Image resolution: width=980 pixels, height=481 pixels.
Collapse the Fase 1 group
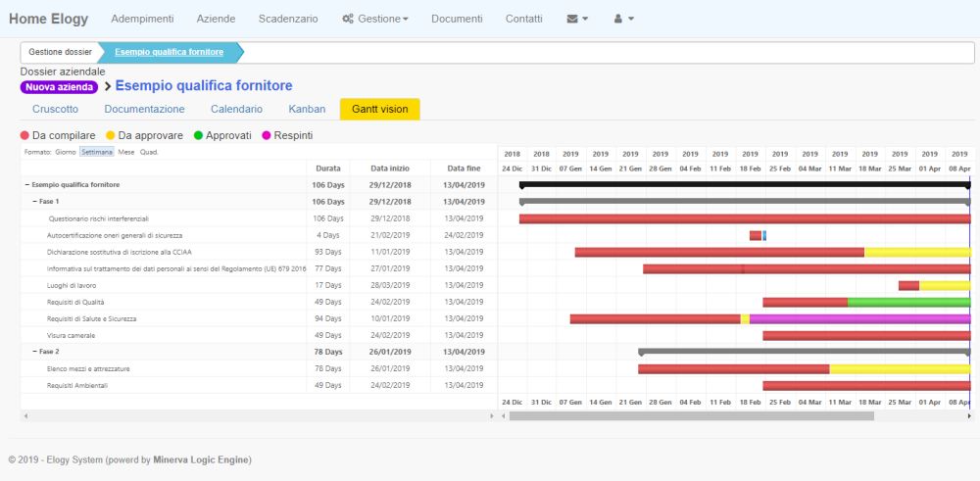point(35,202)
